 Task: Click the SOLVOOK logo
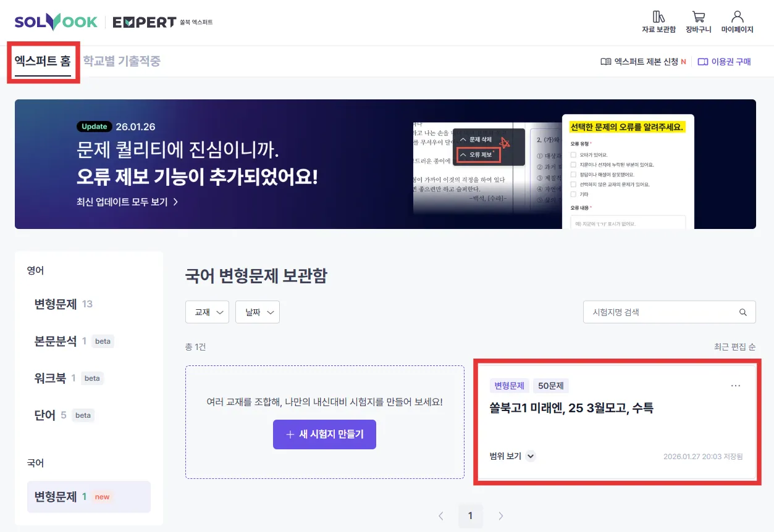click(56, 22)
